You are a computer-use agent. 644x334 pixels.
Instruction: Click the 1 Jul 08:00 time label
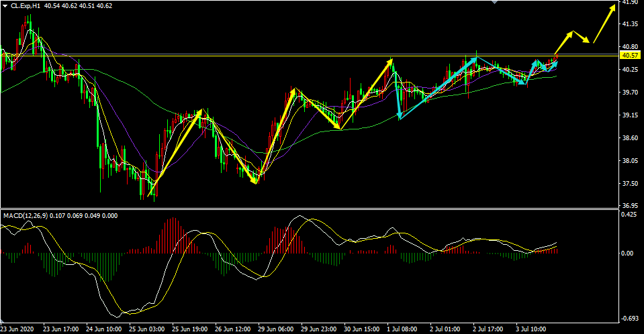coord(402,329)
